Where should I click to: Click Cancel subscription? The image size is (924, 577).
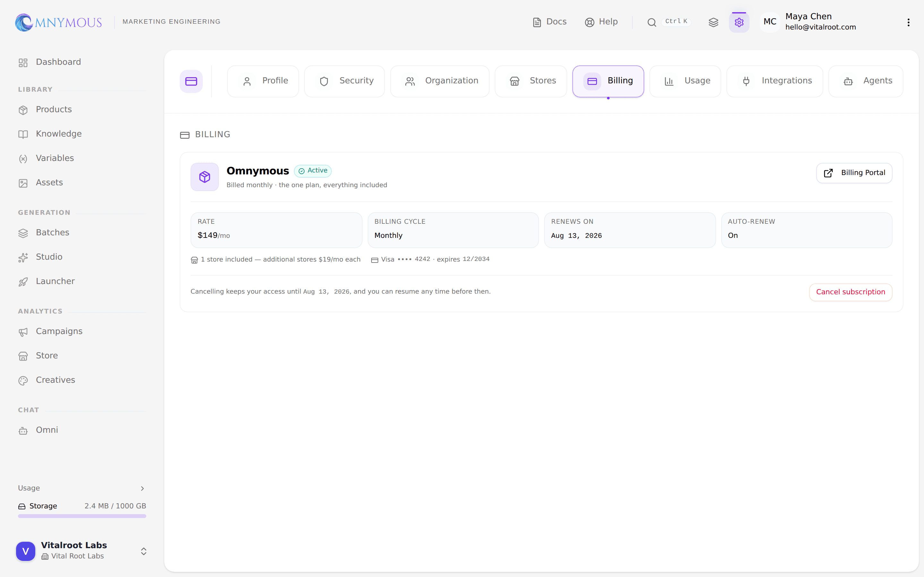click(850, 292)
